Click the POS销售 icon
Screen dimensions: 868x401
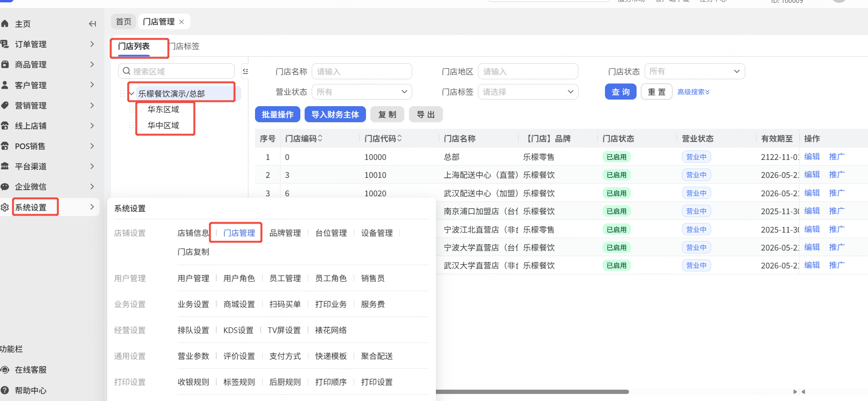click(x=5, y=146)
